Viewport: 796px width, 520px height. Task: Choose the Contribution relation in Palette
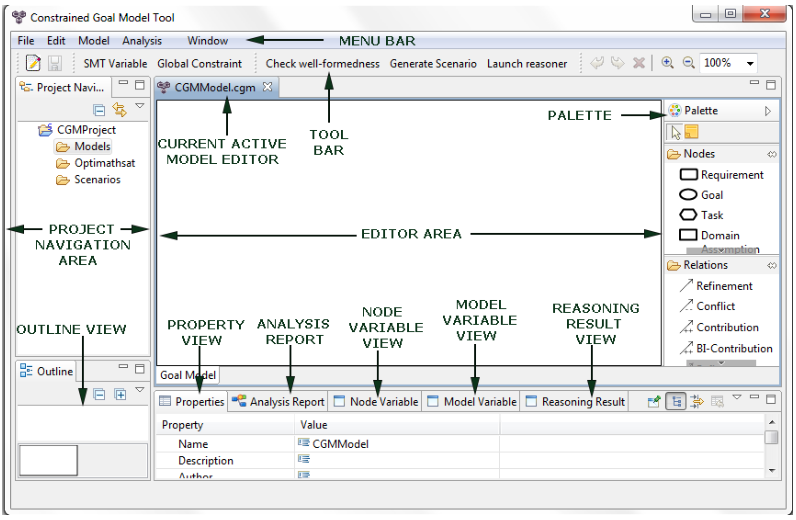[x=719, y=328]
